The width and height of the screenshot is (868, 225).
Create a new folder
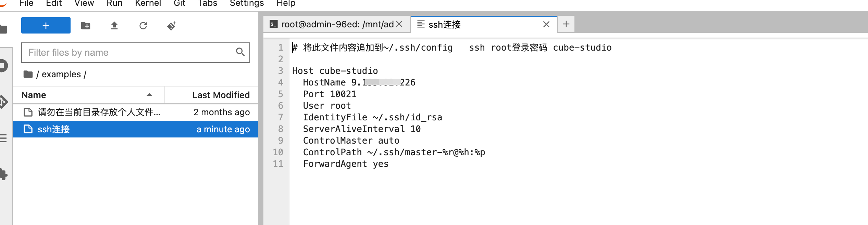[86, 26]
